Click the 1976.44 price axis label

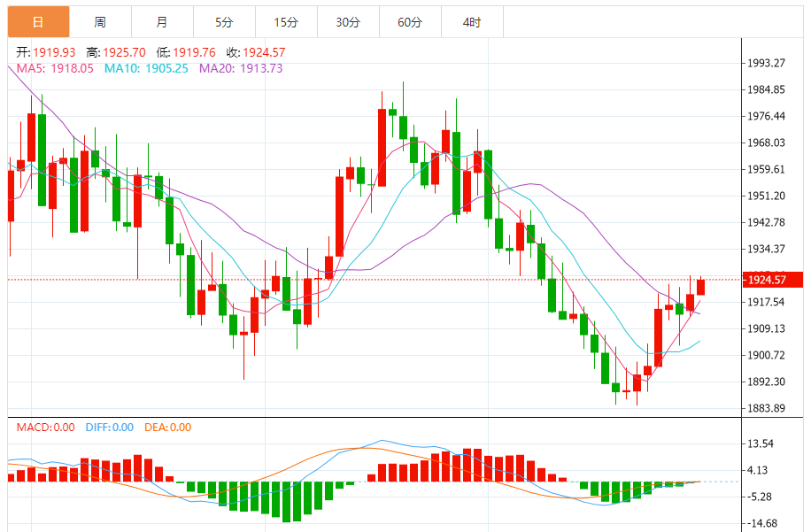pos(766,116)
